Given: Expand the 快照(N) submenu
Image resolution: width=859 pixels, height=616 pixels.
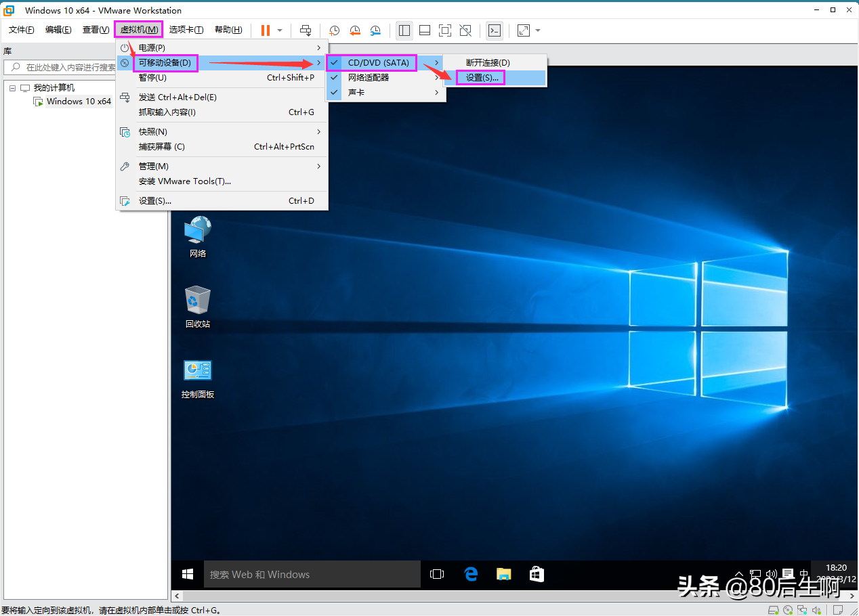Looking at the screenshot, I should (222, 132).
